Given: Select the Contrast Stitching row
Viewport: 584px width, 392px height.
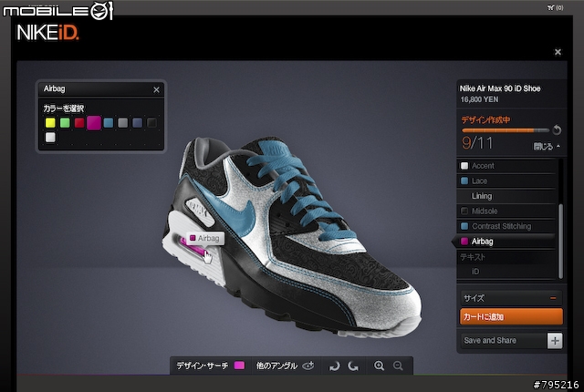Looking at the screenshot, I should (x=506, y=226).
